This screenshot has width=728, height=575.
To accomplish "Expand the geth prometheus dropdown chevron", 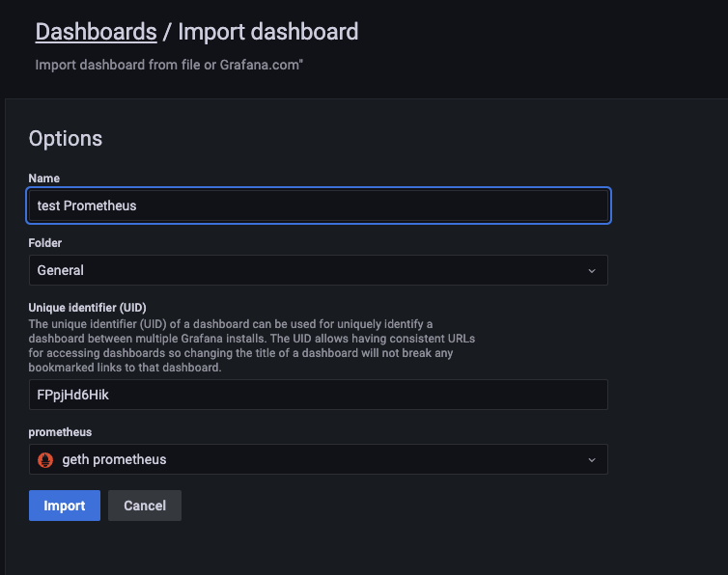I will [x=592, y=460].
